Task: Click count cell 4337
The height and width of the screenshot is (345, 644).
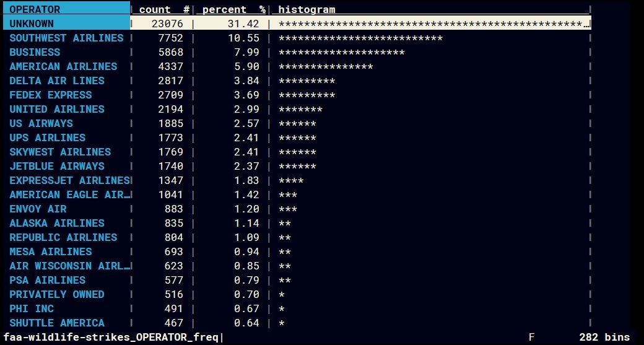Action: click(170, 66)
